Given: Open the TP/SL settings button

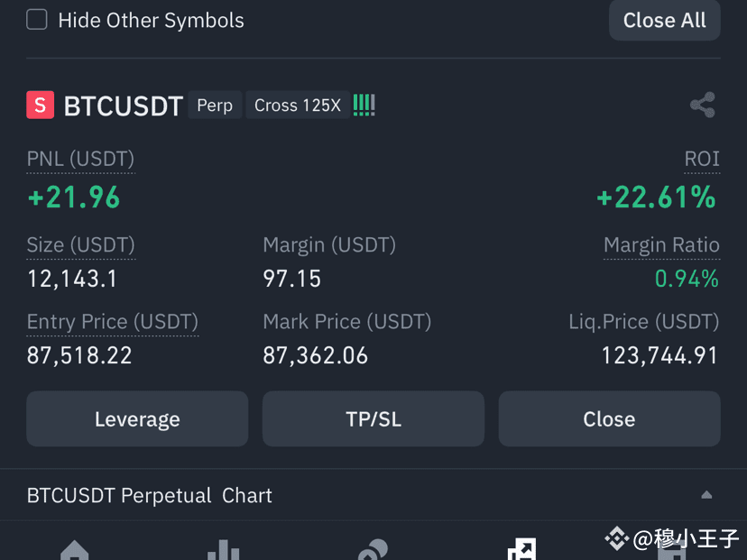Looking at the screenshot, I should point(373,419).
